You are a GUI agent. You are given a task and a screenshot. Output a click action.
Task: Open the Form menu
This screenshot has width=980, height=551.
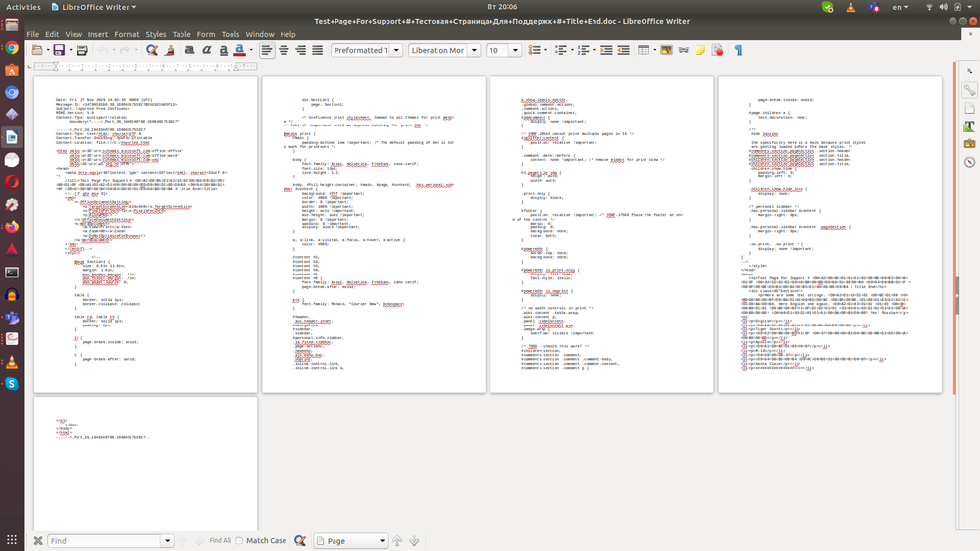click(x=206, y=34)
